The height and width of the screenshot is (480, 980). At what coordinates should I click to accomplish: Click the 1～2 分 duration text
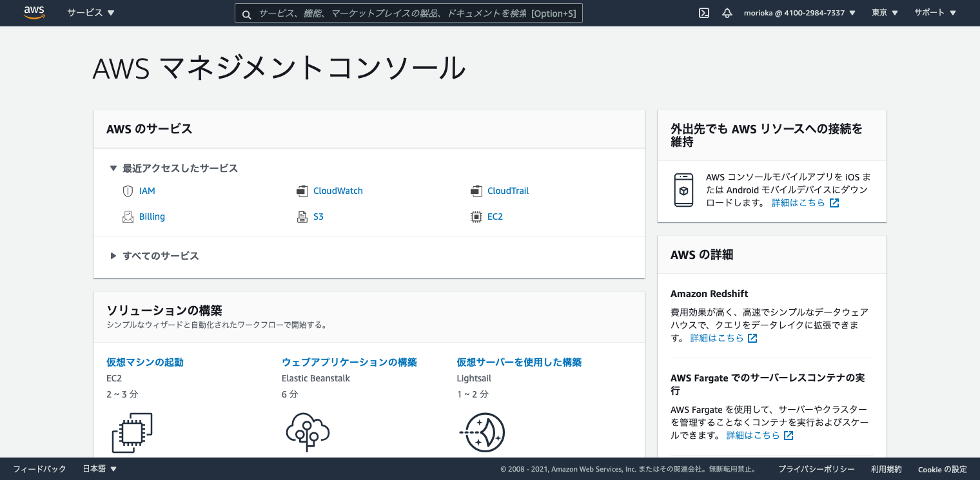473,394
